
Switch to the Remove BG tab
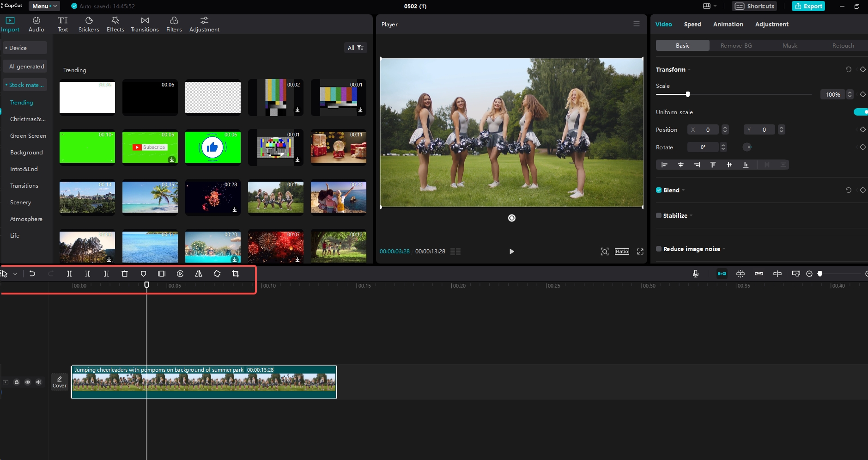pos(735,45)
